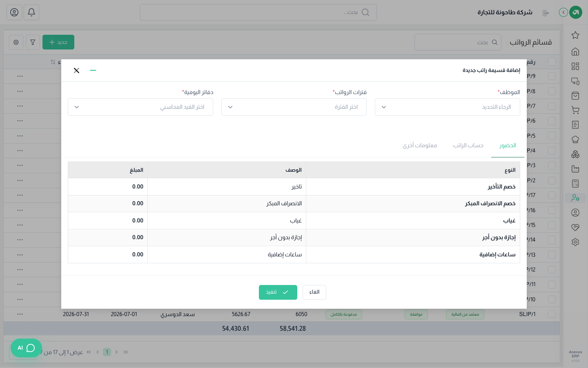This screenshot has height=368, width=588.
Task: Tick the checkbox for row P/7
Action: click(x=552, y=106)
